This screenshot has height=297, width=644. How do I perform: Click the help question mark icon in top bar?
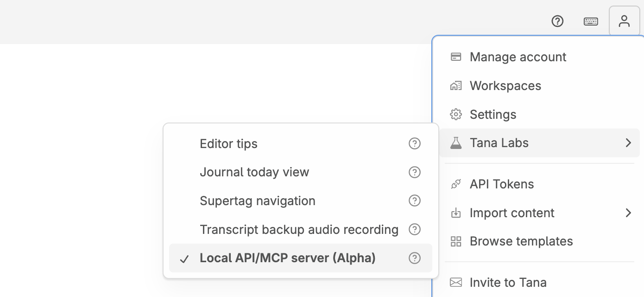(x=557, y=21)
